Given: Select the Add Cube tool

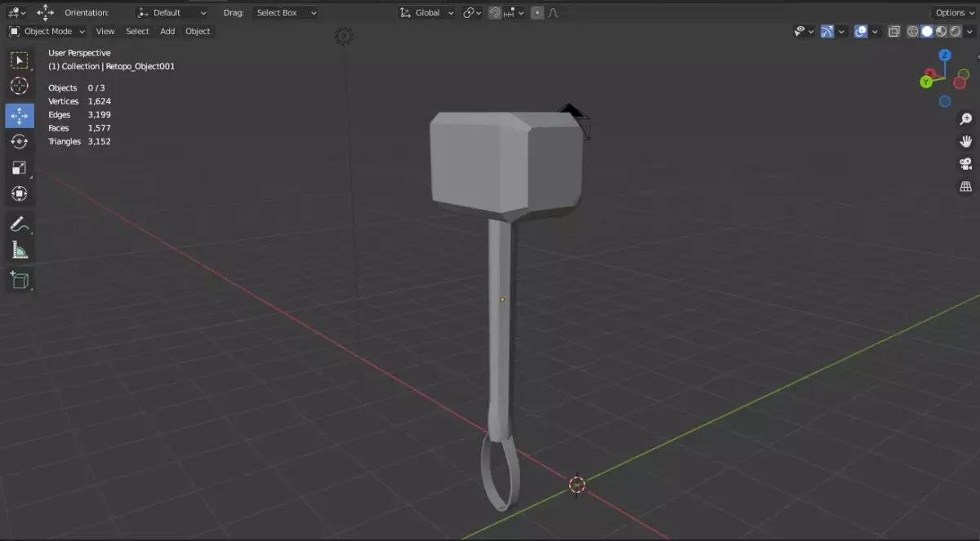Looking at the screenshot, I should click(x=20, y=280).
